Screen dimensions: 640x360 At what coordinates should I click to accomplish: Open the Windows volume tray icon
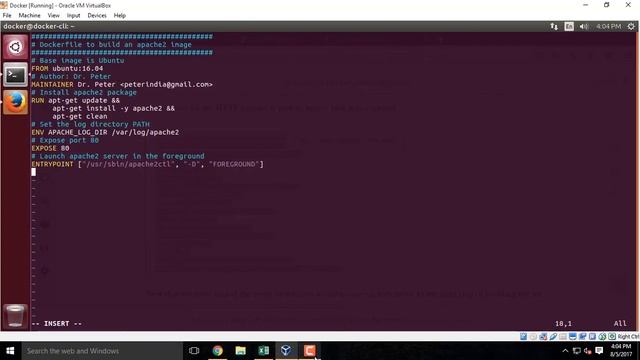[588, 351]
